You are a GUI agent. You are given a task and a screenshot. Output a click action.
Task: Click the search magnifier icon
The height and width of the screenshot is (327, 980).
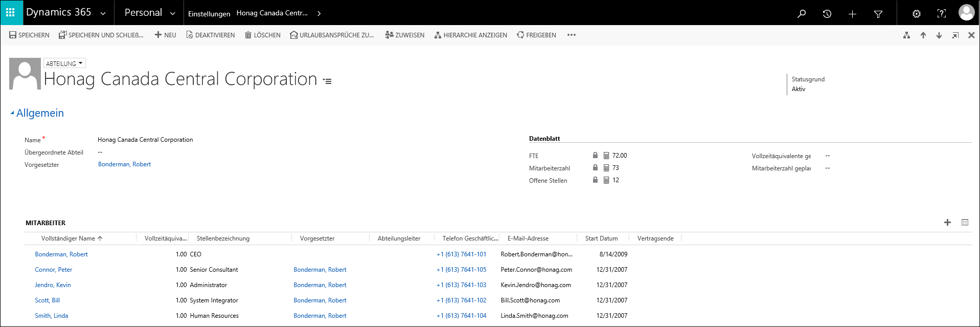pos(802,14)
